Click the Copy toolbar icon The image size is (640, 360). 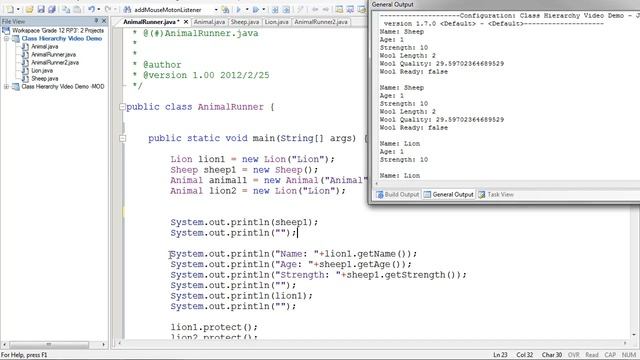coord(66,9)
